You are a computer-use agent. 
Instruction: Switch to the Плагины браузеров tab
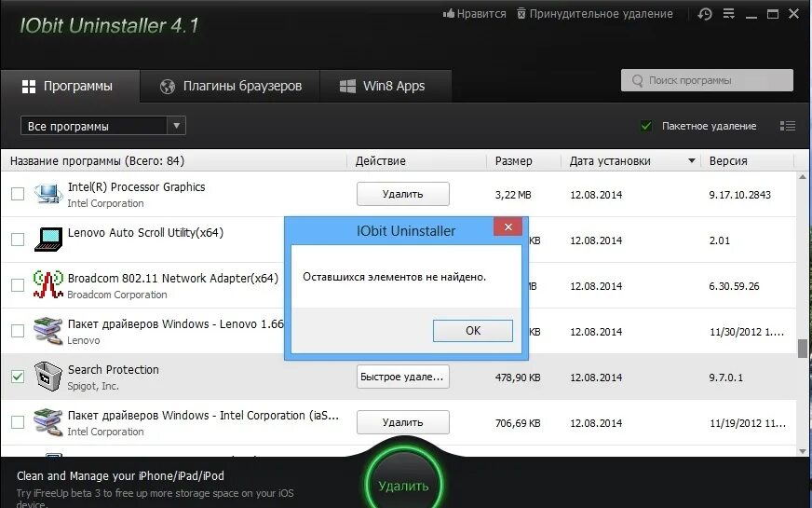coord(230,86)
